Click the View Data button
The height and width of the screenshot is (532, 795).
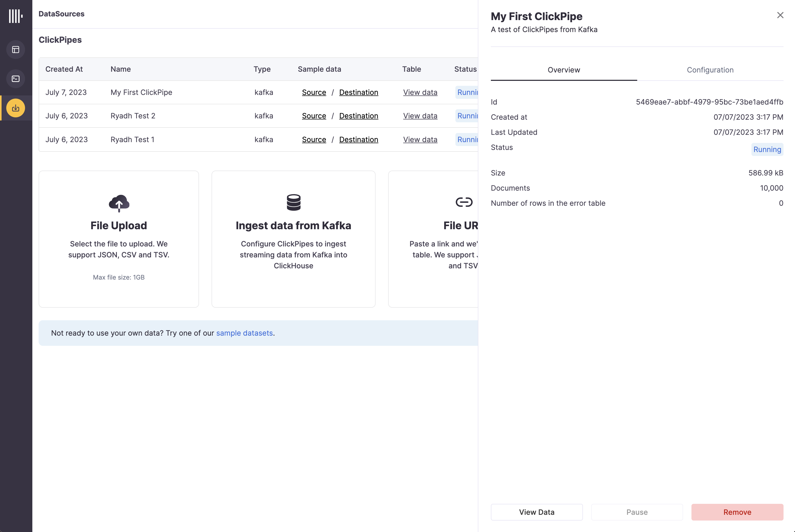(537, 512)
